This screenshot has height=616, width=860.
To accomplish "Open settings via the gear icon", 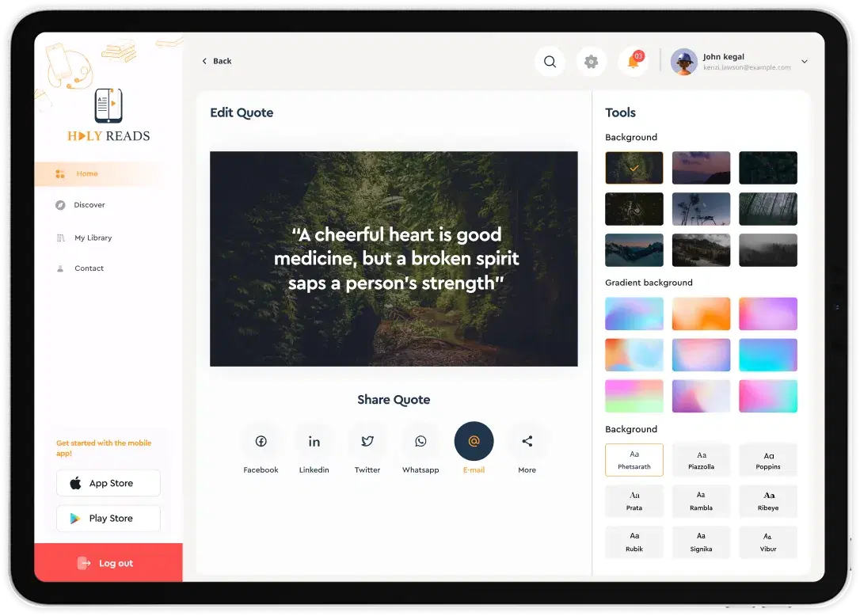I will pos(591,62).
